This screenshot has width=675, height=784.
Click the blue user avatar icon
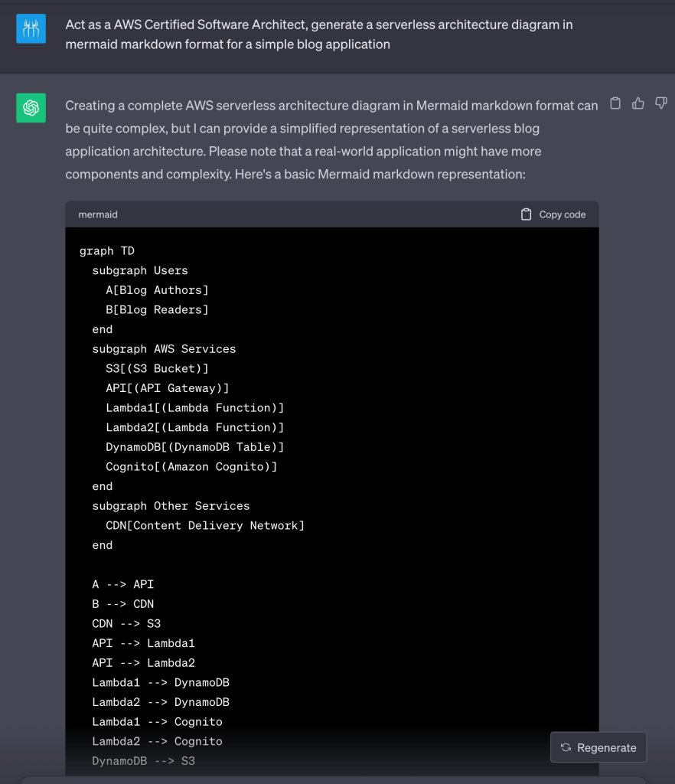pos(31,28)
